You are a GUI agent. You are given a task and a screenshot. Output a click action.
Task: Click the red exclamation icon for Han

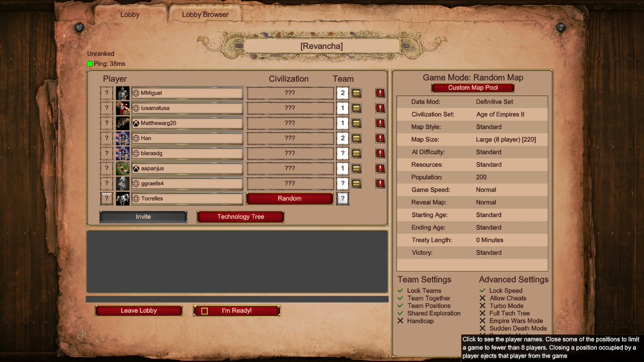(x=380, y=138)
